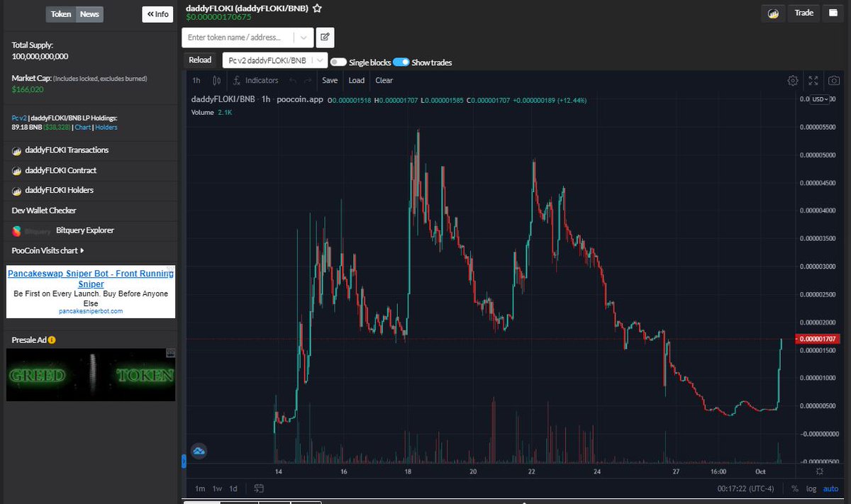The height and width of the screenshot is (504, 851).
Task: Click the market cap value $166,020
Action: tap(28, 89)
